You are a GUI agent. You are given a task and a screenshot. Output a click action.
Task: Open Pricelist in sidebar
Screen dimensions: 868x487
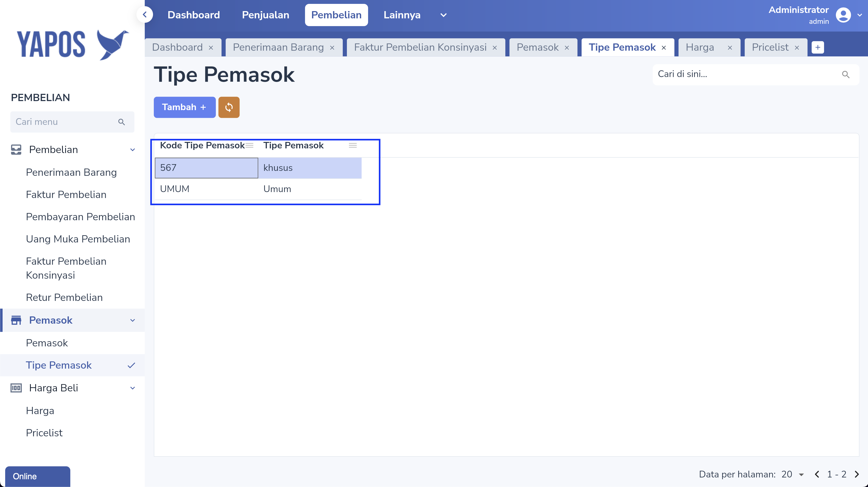point(44,433)
